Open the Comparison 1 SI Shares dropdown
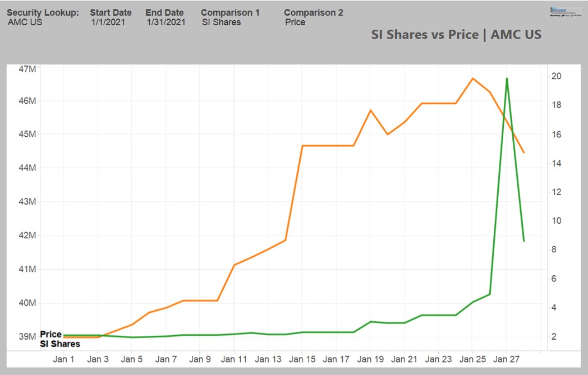The width and height of the screenshot is (588, 375). [221, 22]
